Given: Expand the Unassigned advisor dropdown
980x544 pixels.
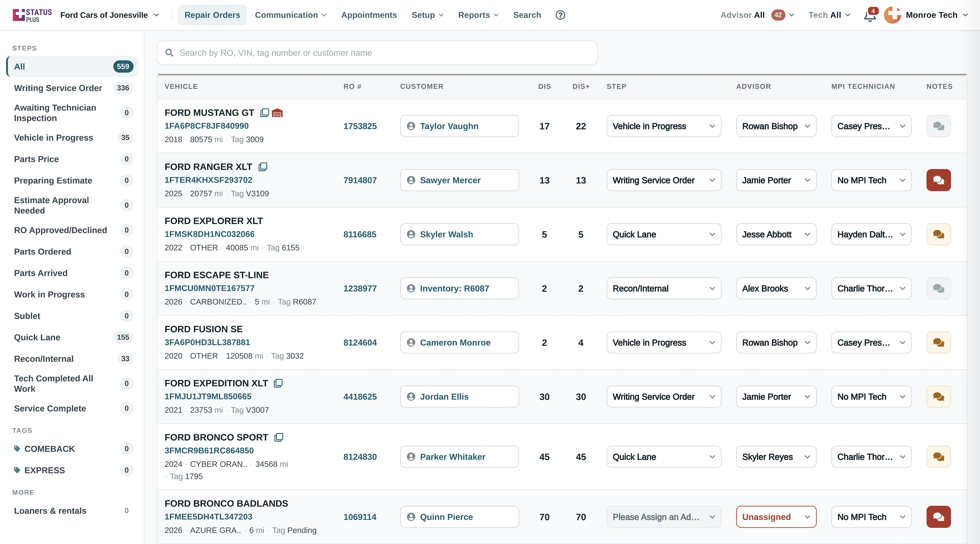Looking at the screenshot, I should 776,516.
